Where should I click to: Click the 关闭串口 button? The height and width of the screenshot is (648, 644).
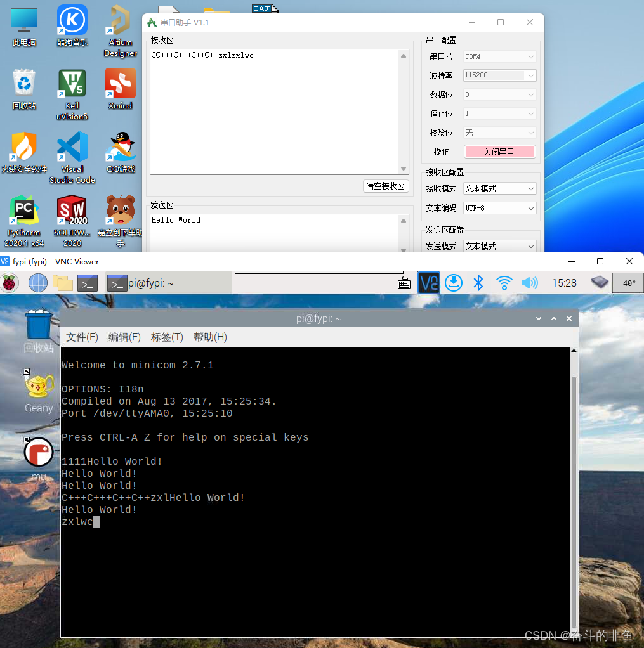[x=499, y=152]
